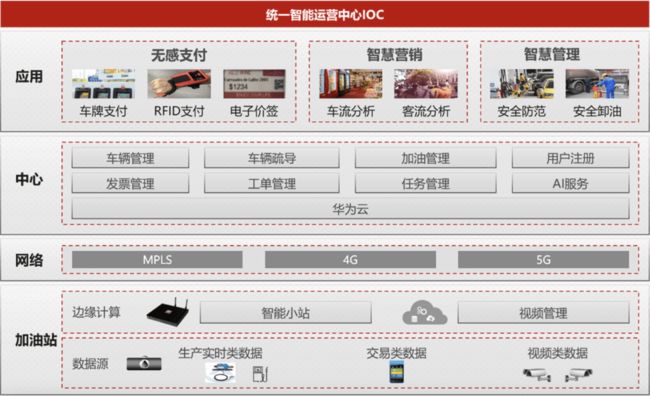
Task: Click the 智慧管理 section title
Action: click(x=552, y=54)
